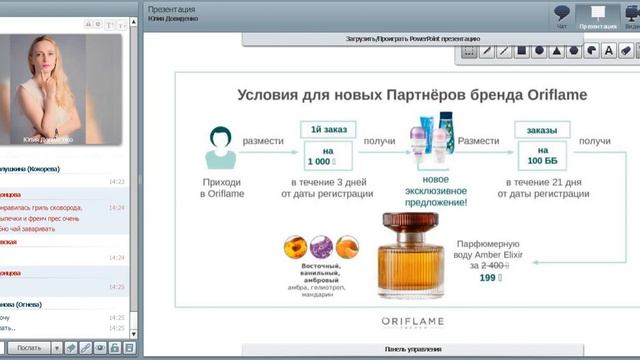The height and width of the screenshot is (360, 640).
Task: Choose the polygon shape tool
Action: pos(574,51)
